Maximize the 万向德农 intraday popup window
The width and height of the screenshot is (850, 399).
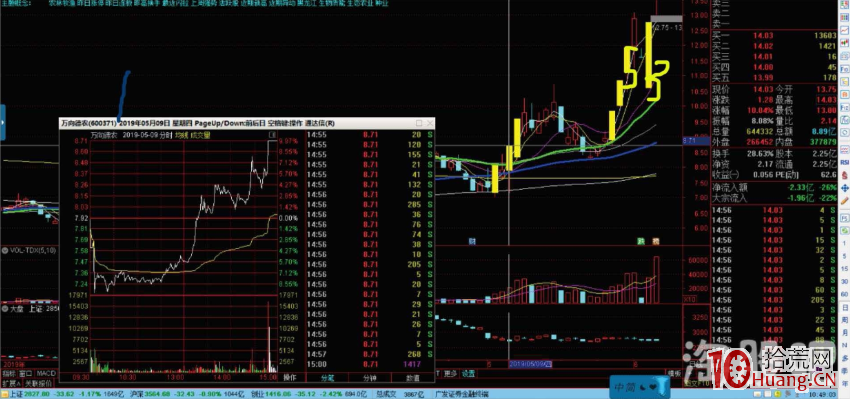[x=419, y=123]
